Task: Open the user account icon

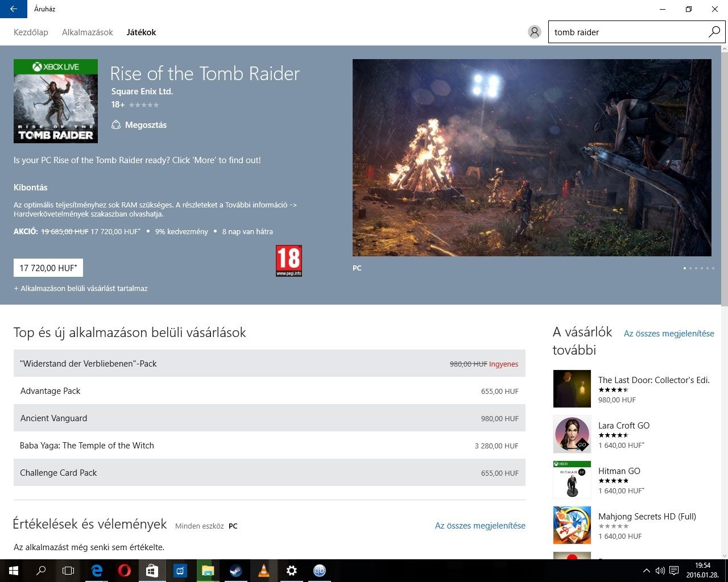Action: [x=534, y=32]
